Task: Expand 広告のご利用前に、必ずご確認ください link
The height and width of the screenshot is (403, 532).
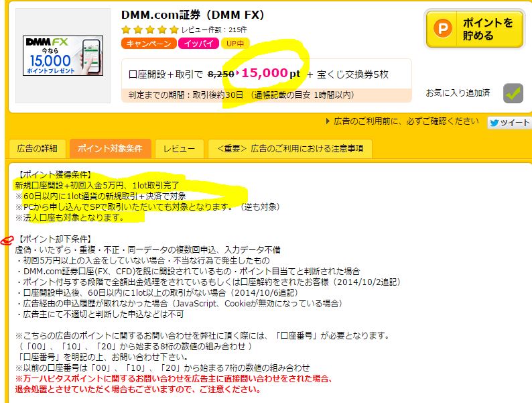Action: 406,121
